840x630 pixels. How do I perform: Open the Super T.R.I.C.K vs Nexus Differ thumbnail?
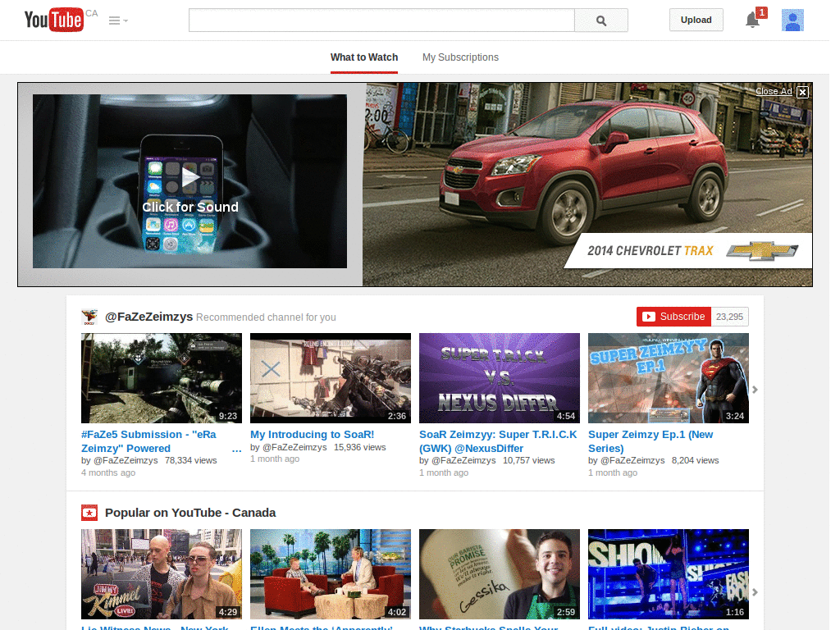[x=500, y=378]
